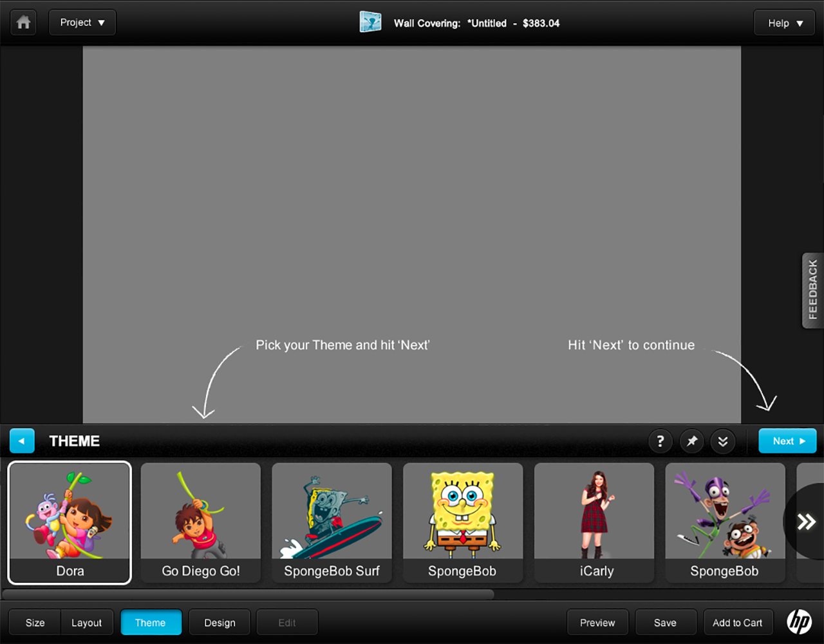Select the iCarly theme thumbnail
The height and width of the screenshot is (644, 824).
[x=594, y=523]
